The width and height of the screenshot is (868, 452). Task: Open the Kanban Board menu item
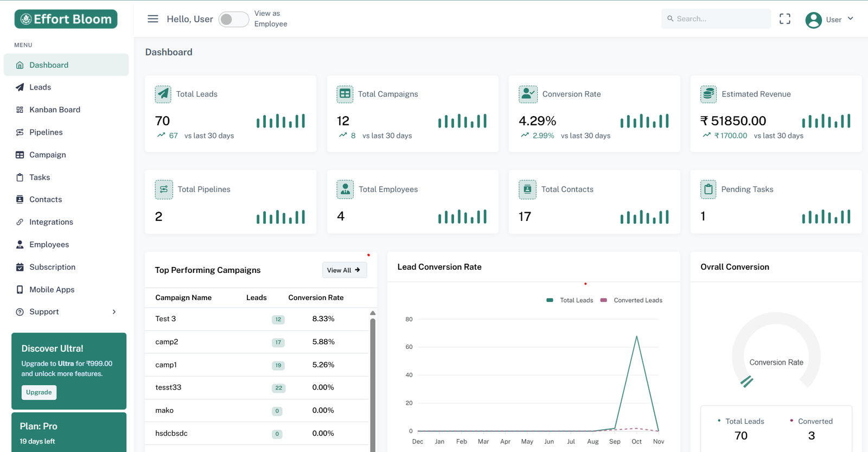click(55, 110)
